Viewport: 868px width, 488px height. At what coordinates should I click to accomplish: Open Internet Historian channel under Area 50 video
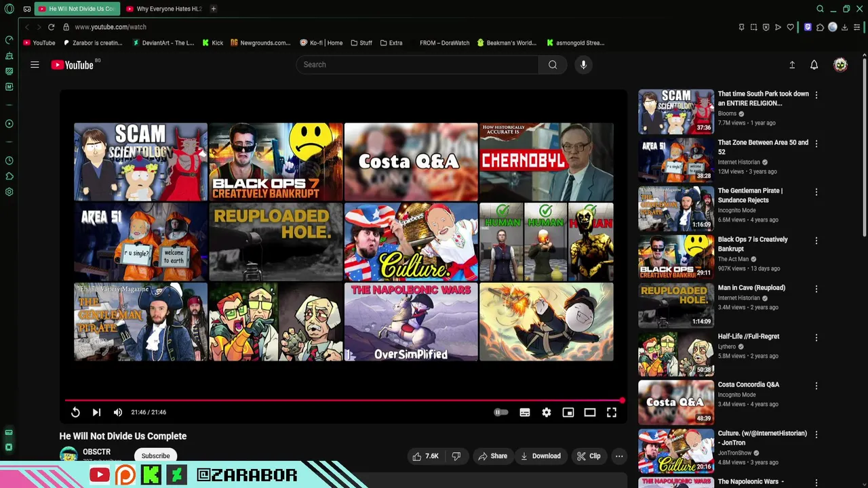pyautogui.click(x=739, y=162)
